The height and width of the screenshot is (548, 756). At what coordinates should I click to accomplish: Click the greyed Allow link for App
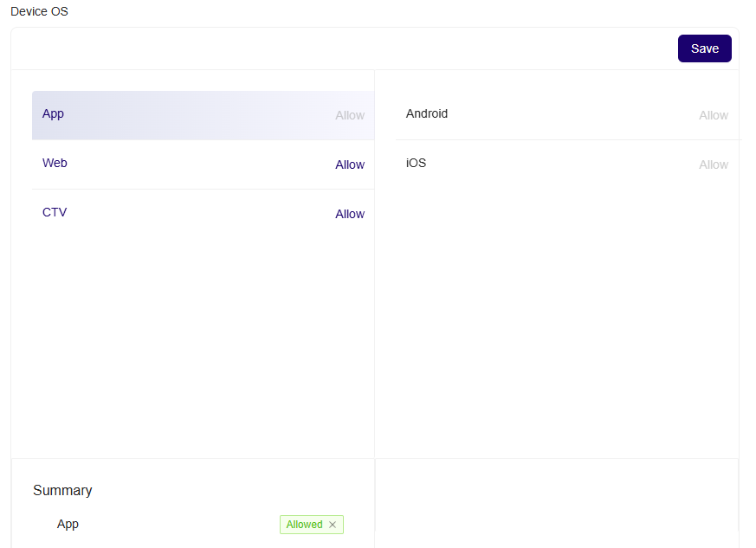350,116
